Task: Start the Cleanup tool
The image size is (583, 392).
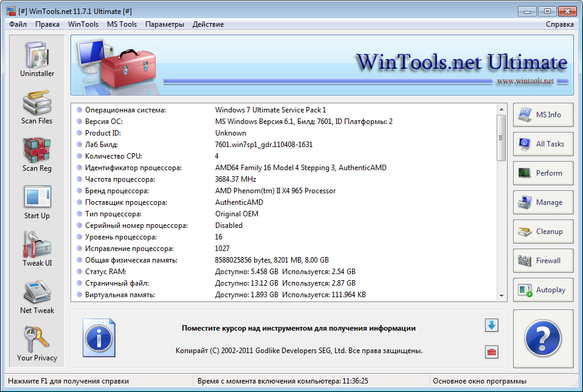Action: [x=543, y=232]
